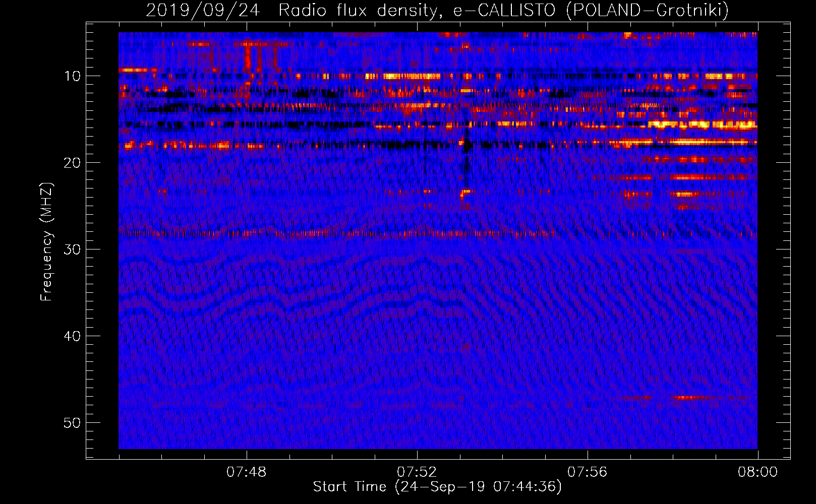Select the 07:56 time tick label
The width and height of the screenshot is (816, 504).
587,472
